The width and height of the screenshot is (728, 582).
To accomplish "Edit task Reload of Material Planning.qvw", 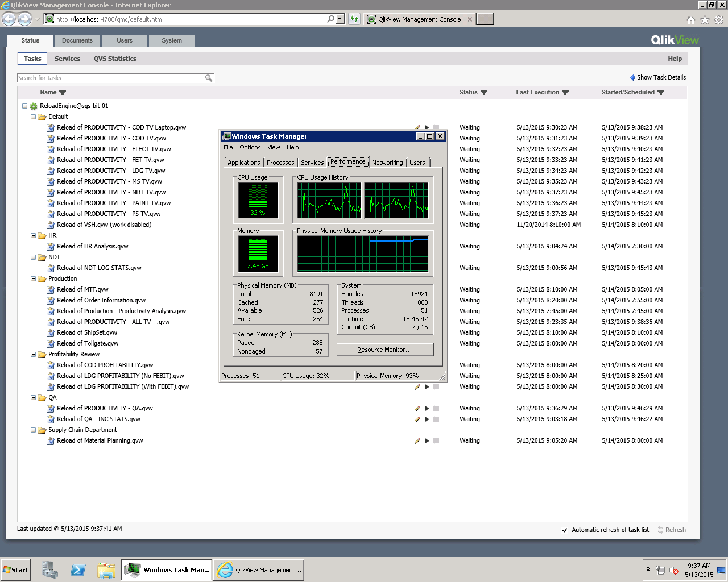I will (417, 440).
